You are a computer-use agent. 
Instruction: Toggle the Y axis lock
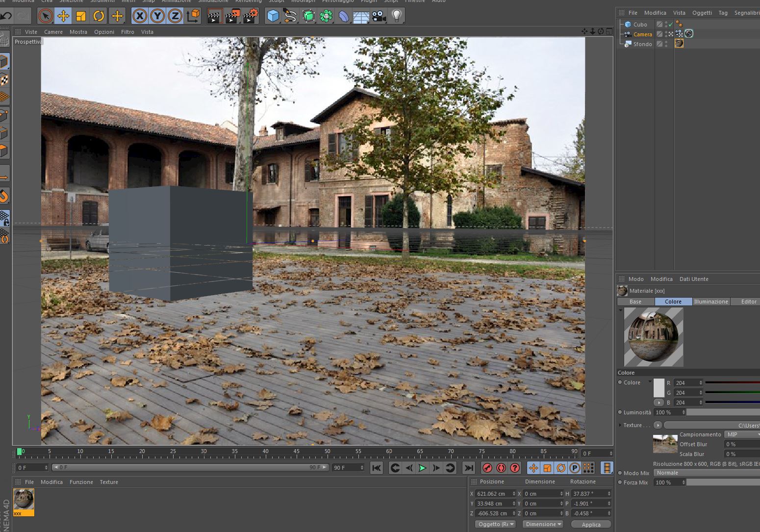tap(157, 16)
